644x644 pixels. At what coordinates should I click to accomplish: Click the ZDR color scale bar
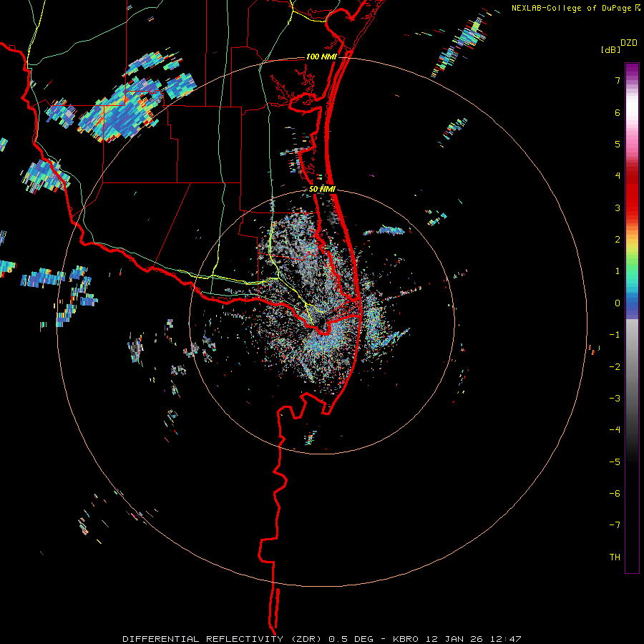point(632,318)
